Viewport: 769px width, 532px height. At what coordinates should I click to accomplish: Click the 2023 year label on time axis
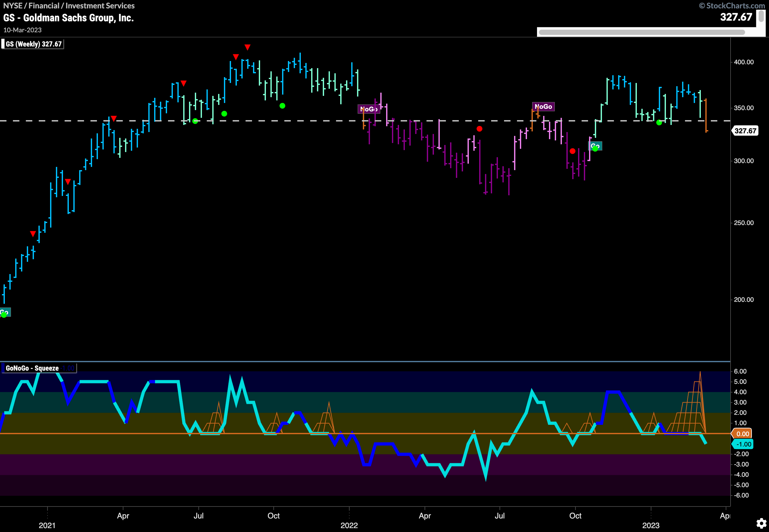[x=650, y=525]
